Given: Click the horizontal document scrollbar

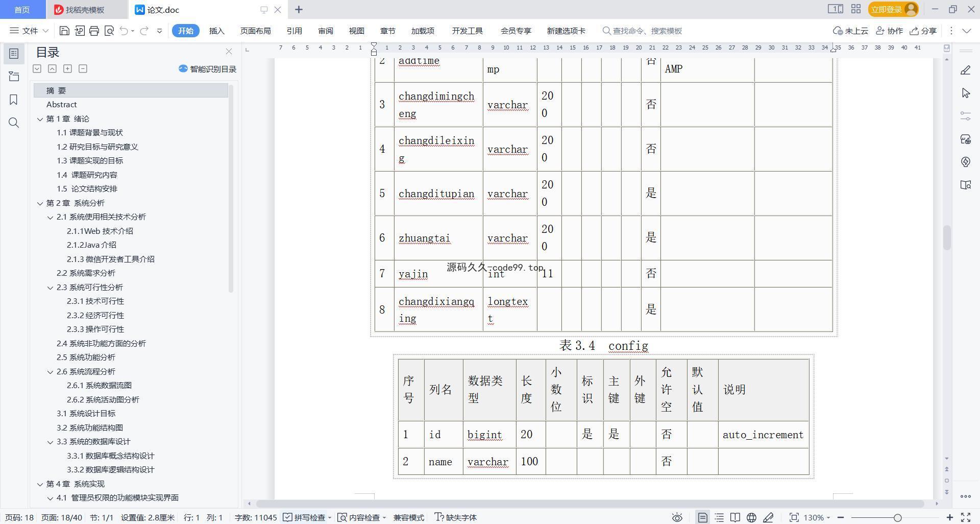Looking at the screenshot, I should click(590, 504).
